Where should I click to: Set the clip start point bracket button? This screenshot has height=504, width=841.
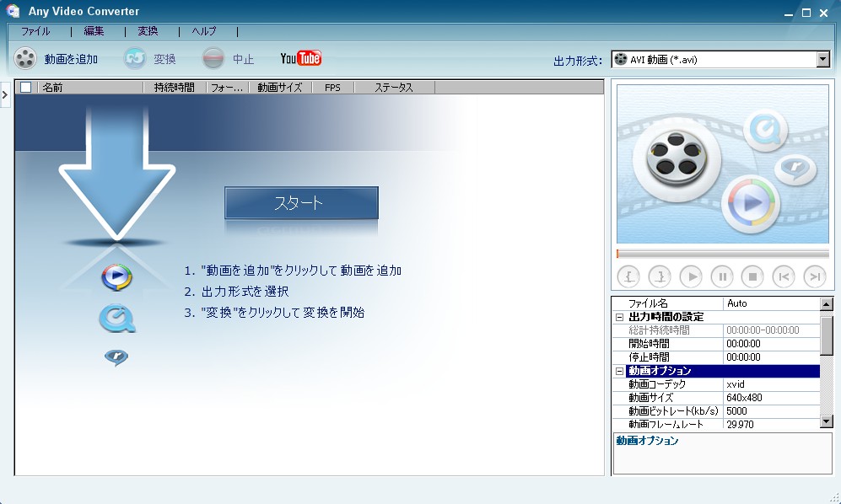click(628, 276)
